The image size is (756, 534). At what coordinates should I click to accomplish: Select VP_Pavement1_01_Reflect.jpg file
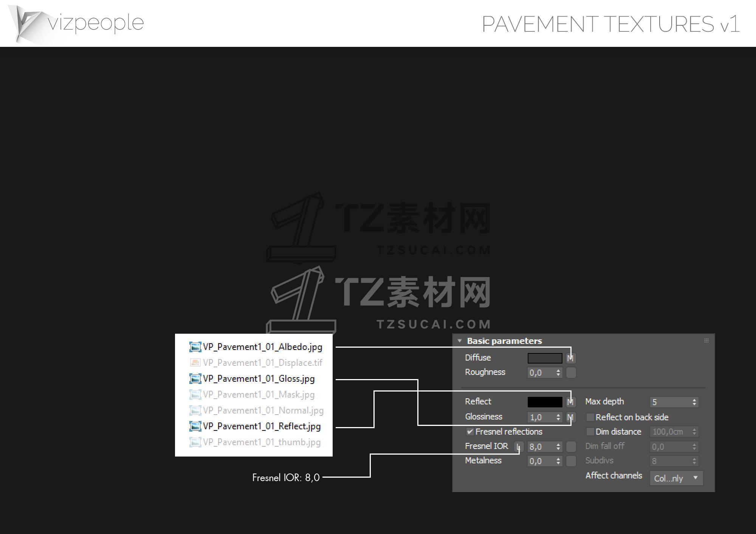(x=255, y=426)
